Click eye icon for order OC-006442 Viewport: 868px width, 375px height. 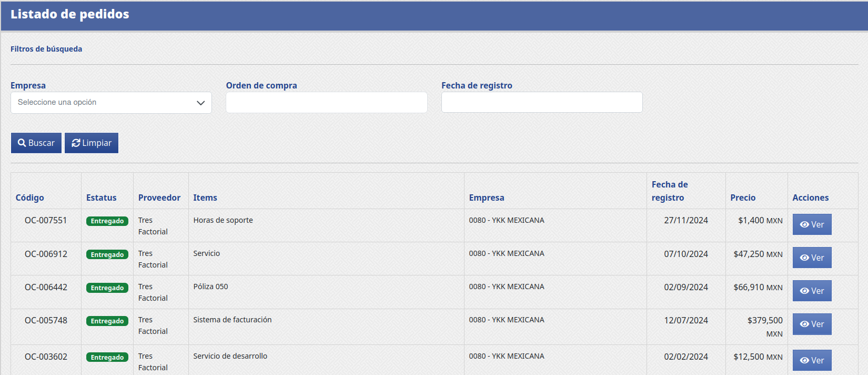[x=804, y=291]
